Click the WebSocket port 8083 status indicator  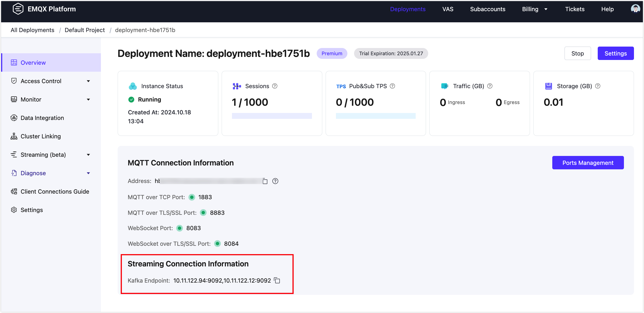point(180,228)
